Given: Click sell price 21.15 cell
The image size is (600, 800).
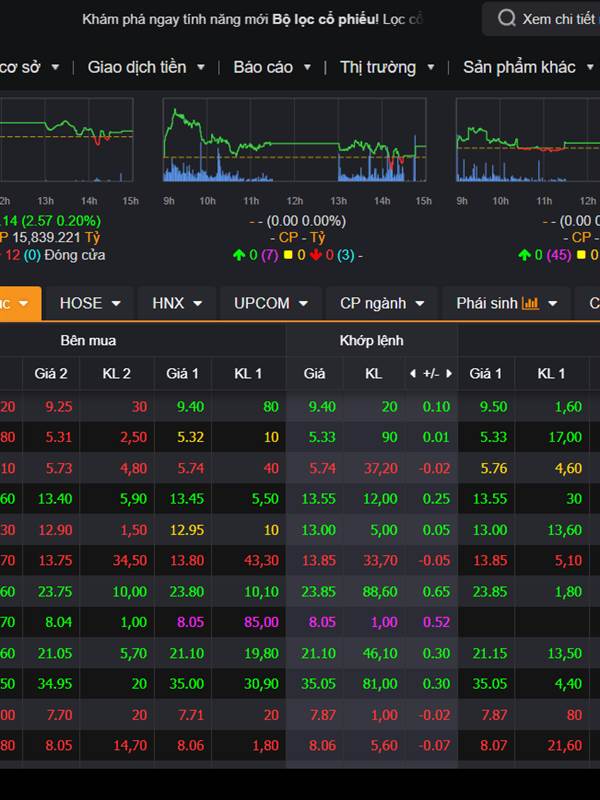Looking at the screenshot, I should [490, 653].
